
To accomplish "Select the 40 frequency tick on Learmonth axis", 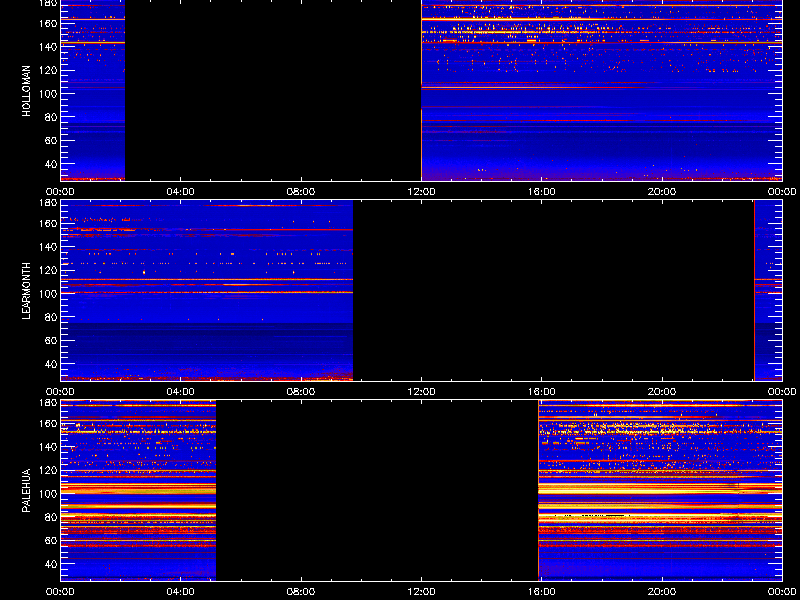I will (51, 364).
